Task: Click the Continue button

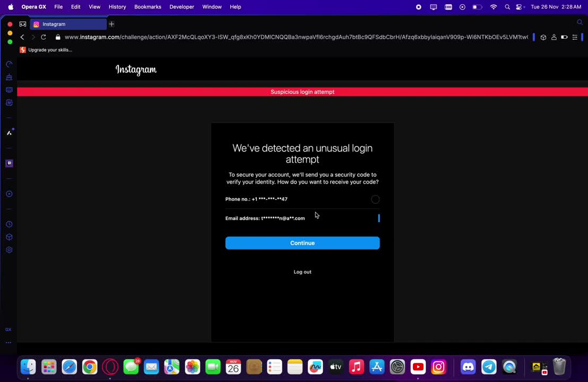Action: click(302, 243)
